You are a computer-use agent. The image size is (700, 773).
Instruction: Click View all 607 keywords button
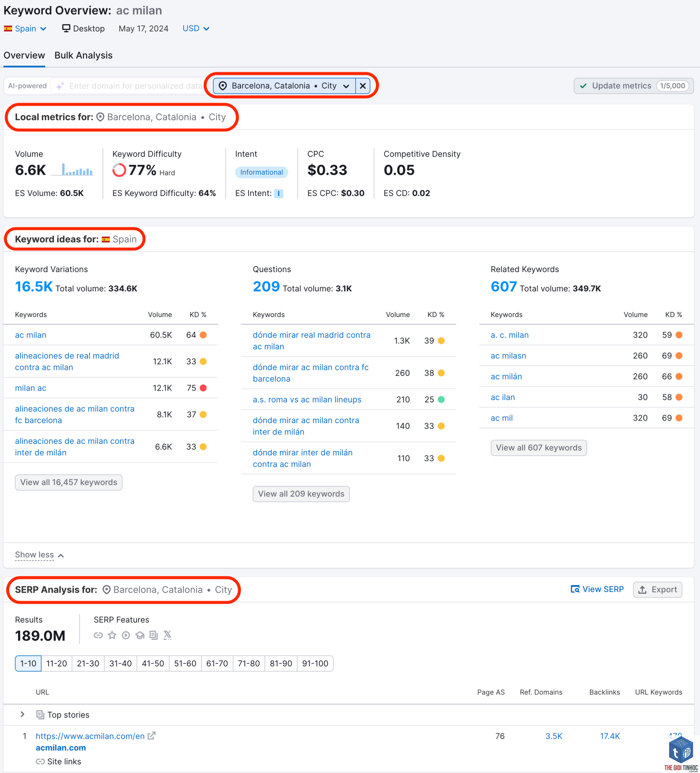[539, 448]
